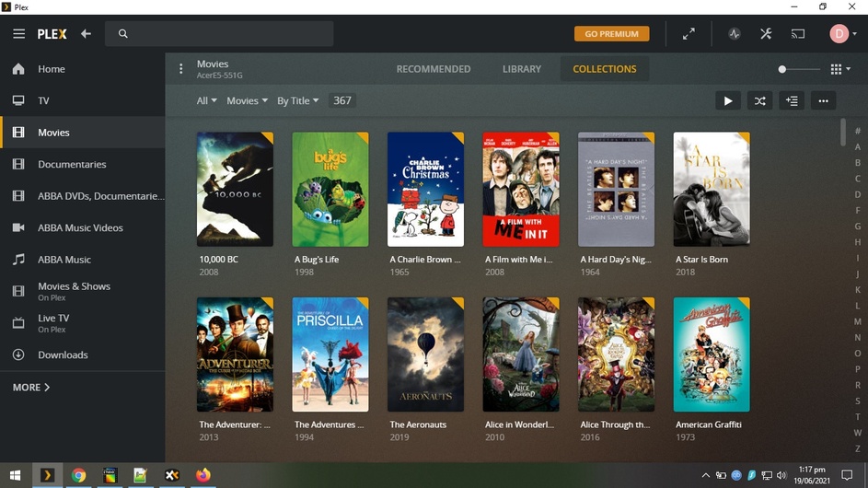Open the Priscilla poster
The image size is (868, 488).
point(330,354)
